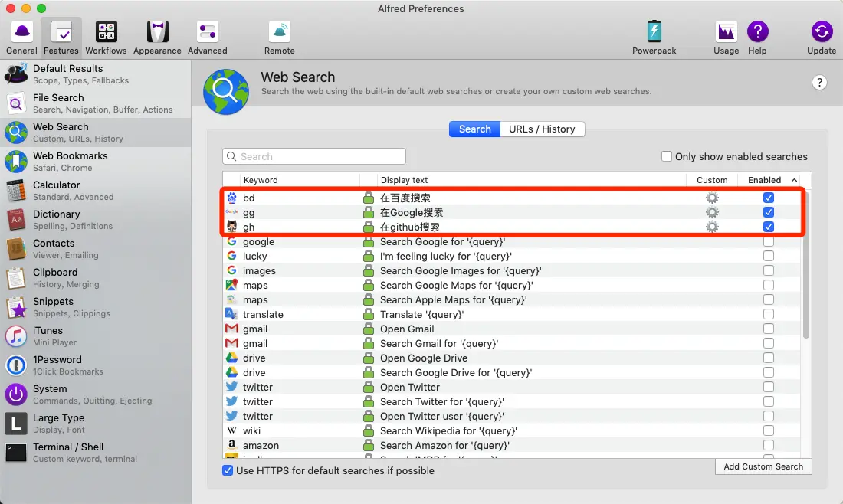Image resolution: width=843 pixels, height=504 pixels.
Task: Open the Remote toolbar section
Action: (280, 38)
